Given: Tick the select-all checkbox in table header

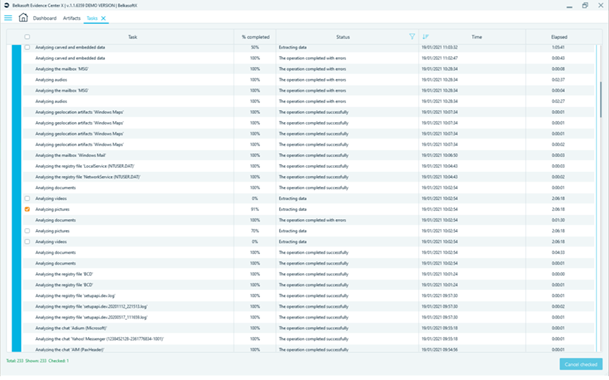Looking at the screenshot, I should click(27, 37).
